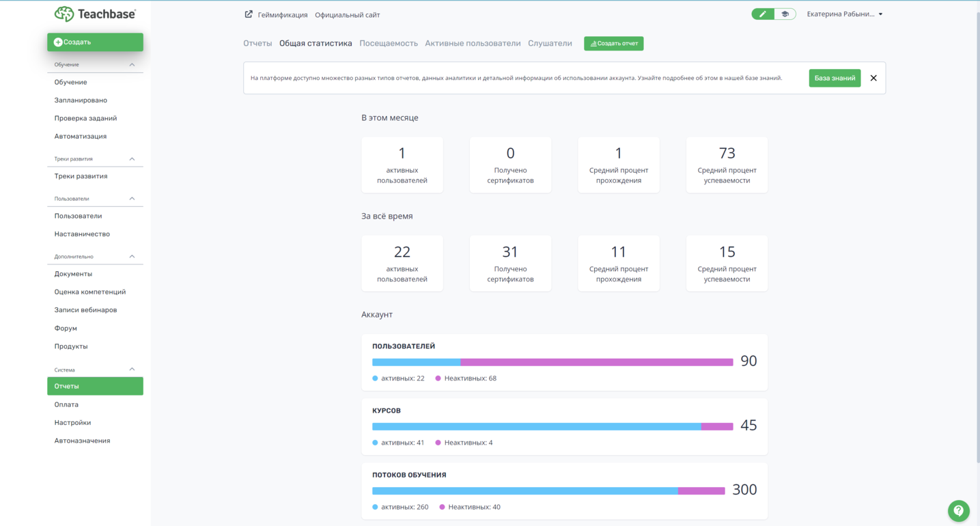This screenshot has height=526, width=980.
Task: Click the 15 Средний процент успеваемости card
Action: 727,264
